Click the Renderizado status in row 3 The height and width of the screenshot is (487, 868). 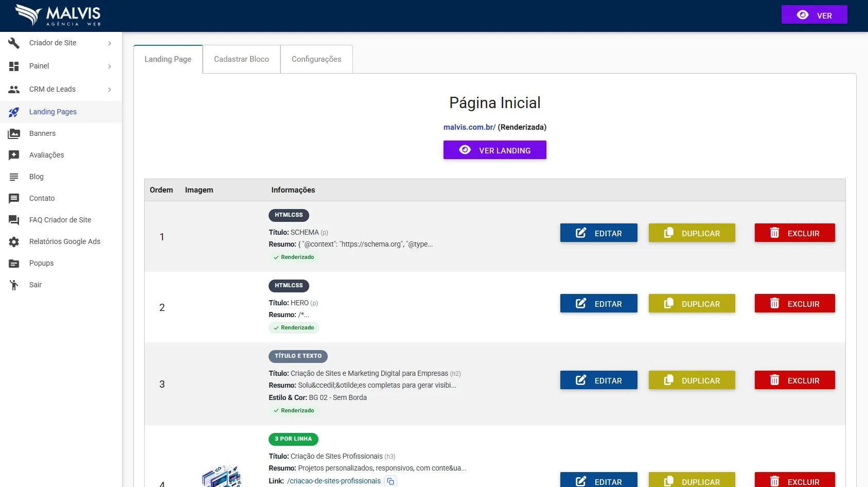click(294, 411)
